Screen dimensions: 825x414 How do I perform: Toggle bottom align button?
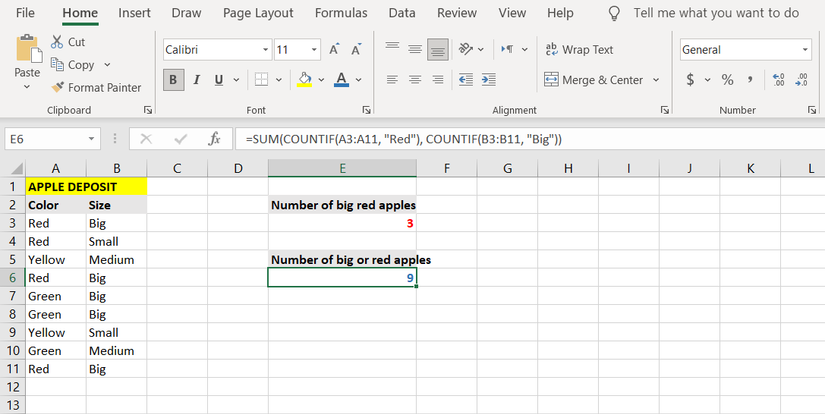click(438, 49)
